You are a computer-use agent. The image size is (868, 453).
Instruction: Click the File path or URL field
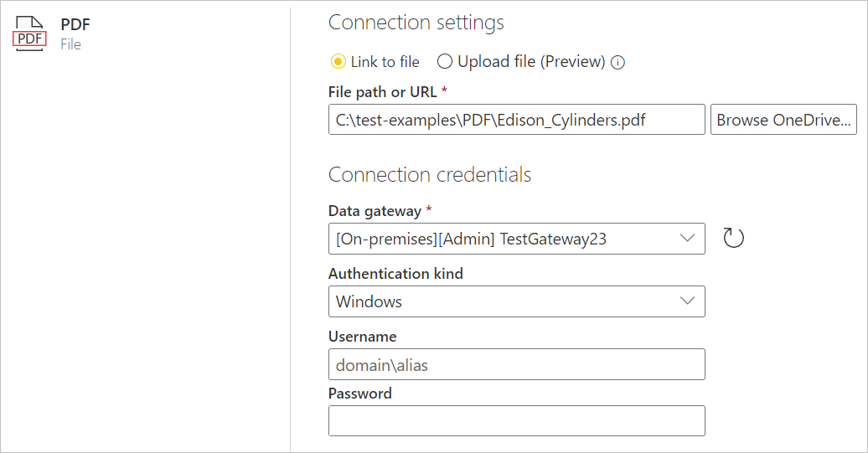pos(516,120)
